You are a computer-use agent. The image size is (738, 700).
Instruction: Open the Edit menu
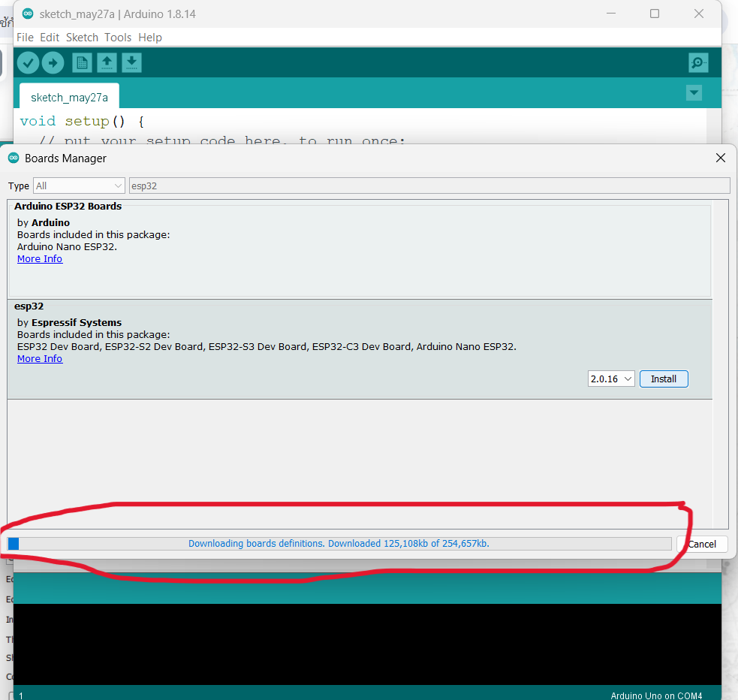50,38
